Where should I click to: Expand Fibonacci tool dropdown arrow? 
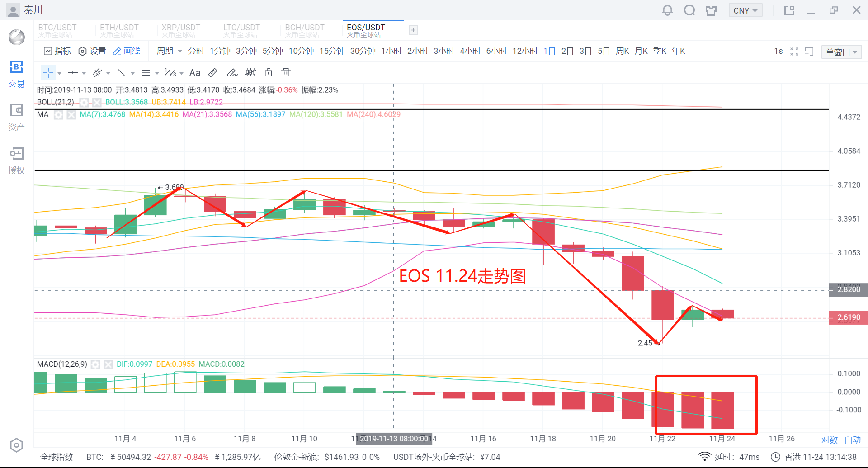tap(157, 73)
